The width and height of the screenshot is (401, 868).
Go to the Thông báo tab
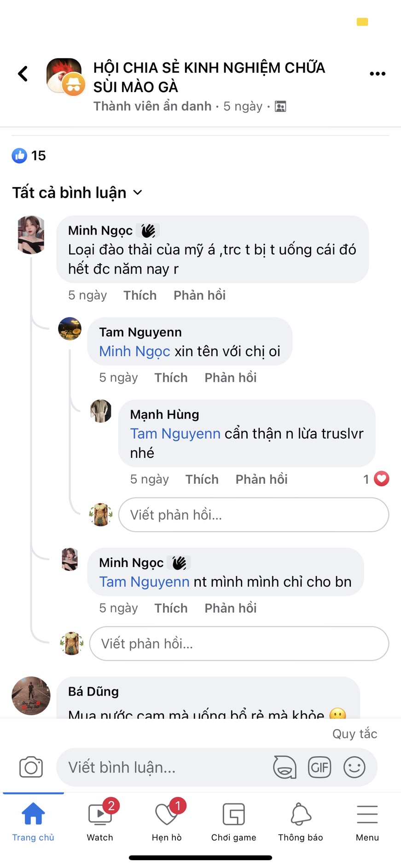(301, 822)
